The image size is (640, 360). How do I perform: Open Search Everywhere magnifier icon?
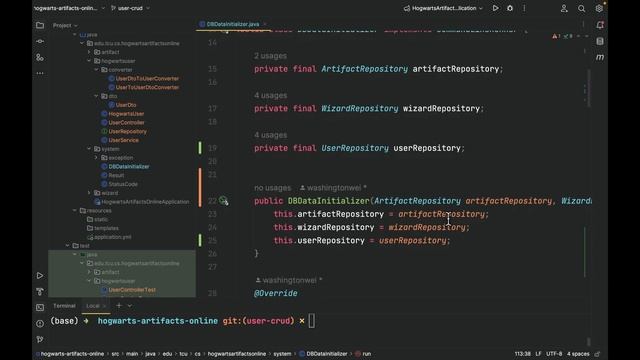(582, 8)
